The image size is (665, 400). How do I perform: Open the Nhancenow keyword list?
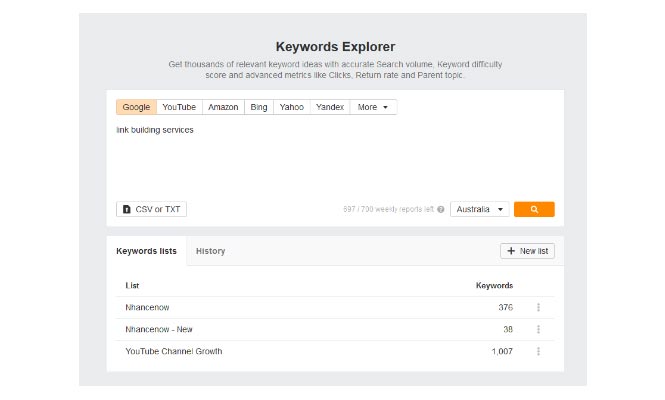pyautogui.click(x=147, y=307)
